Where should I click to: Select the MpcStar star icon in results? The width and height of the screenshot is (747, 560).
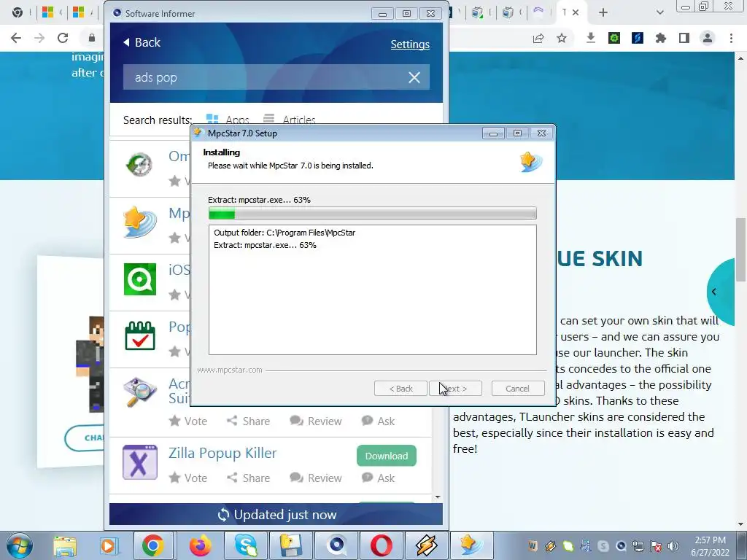tap(139, 222)
